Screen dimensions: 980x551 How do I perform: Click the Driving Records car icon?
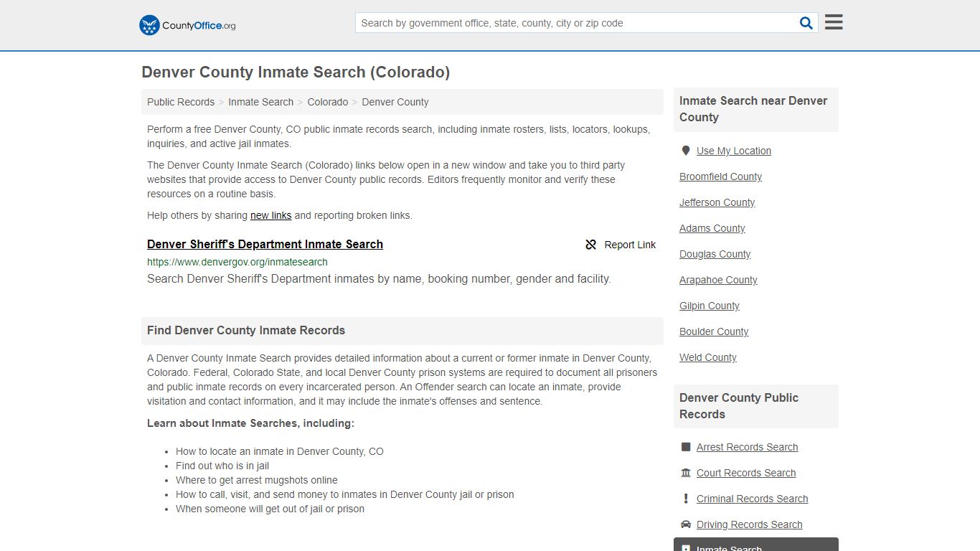686,524
